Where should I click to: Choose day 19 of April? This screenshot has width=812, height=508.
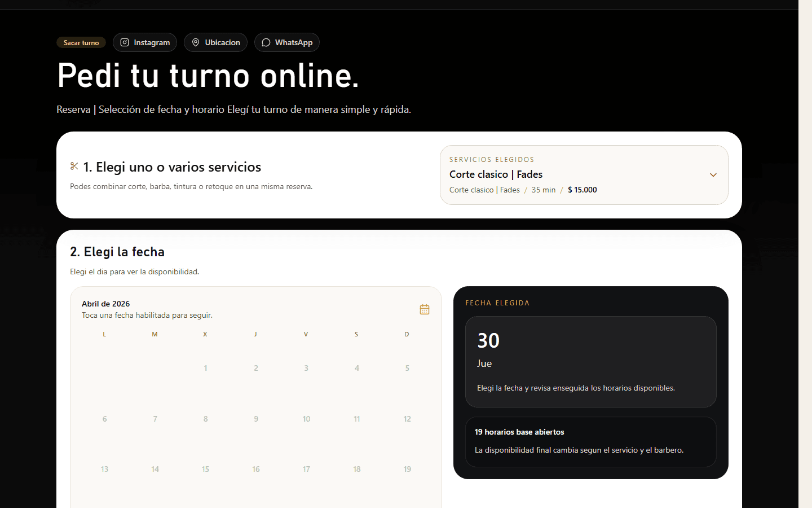tap(407, 469)
